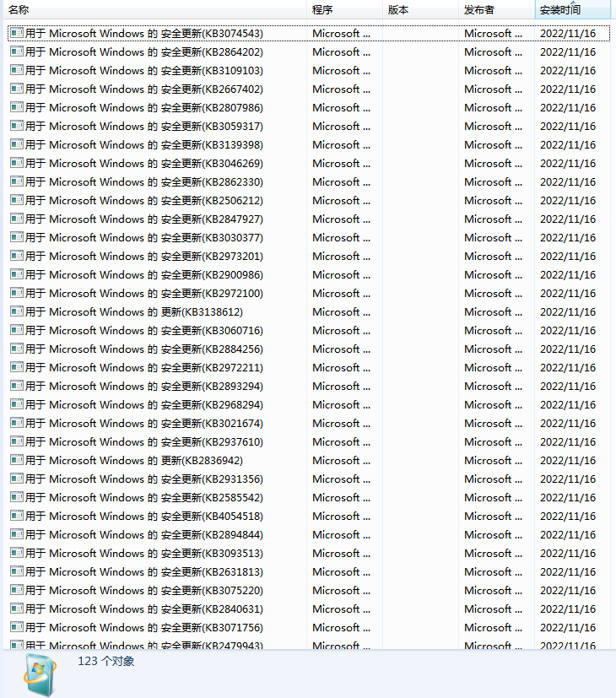Sort by the 程序 column header
The image size is (616, 698).
point(343,9)
